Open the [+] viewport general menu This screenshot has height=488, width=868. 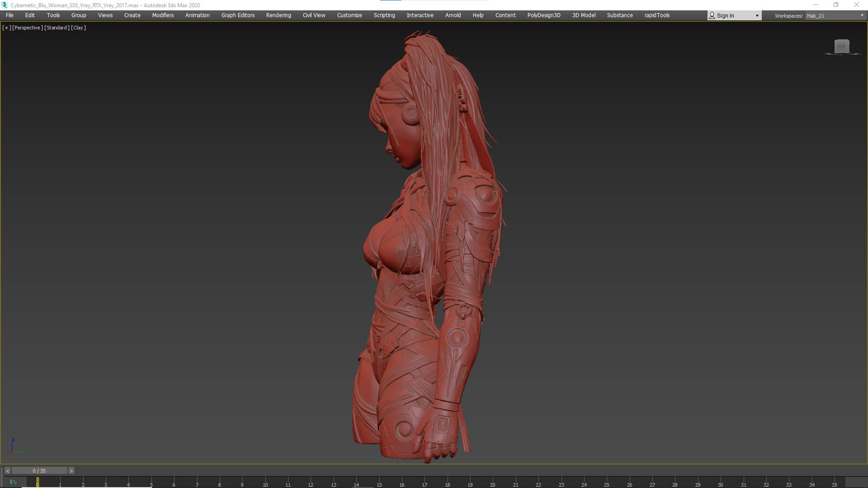point(6,28)
